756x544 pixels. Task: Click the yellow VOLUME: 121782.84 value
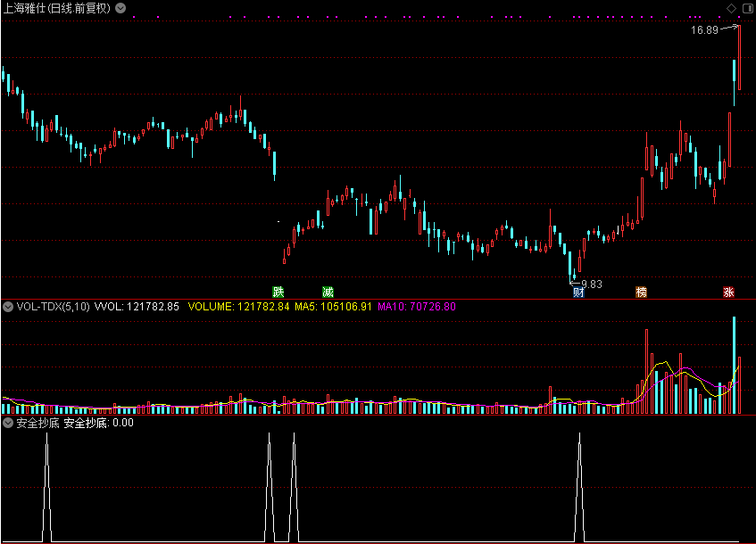tap(238, 307)
